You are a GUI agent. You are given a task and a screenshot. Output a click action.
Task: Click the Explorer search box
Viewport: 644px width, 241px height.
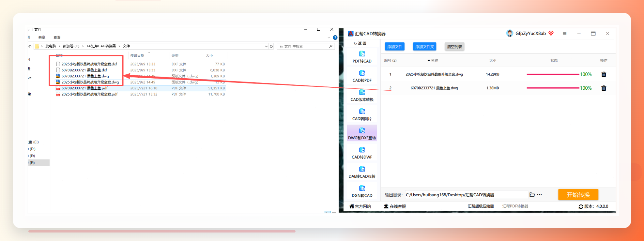(x=306, y=46)
